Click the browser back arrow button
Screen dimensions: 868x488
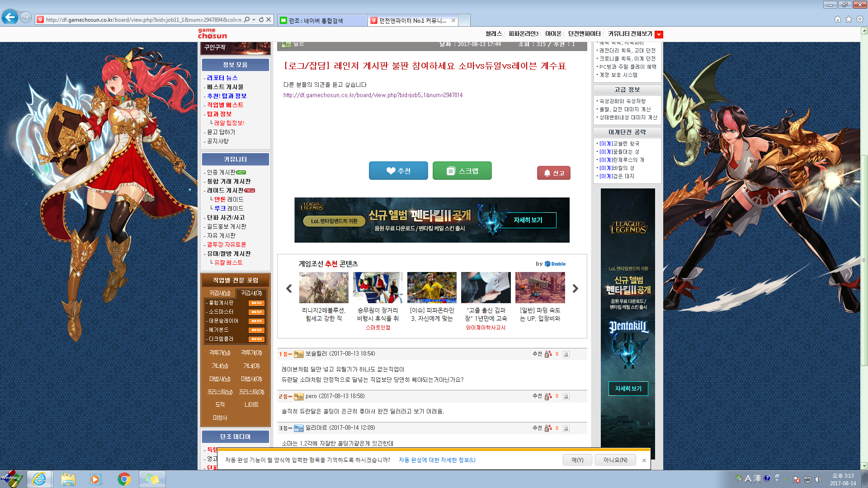(10, 18)
